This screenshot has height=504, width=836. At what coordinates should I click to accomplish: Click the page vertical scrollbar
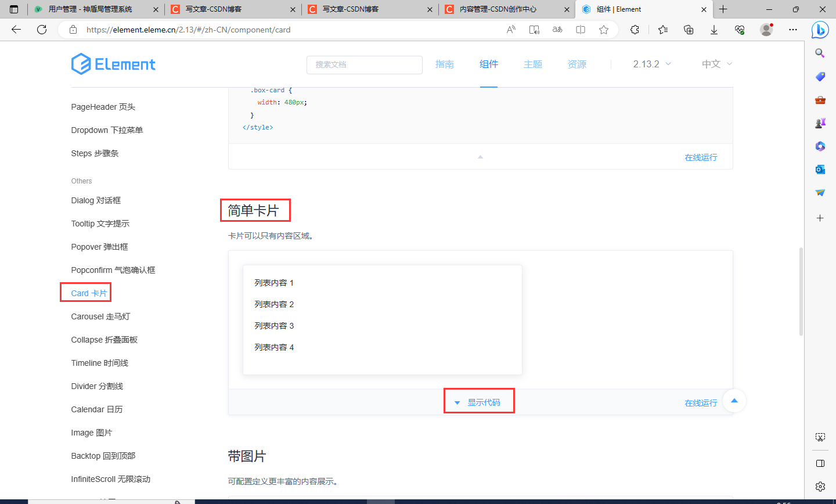(801, 291)
